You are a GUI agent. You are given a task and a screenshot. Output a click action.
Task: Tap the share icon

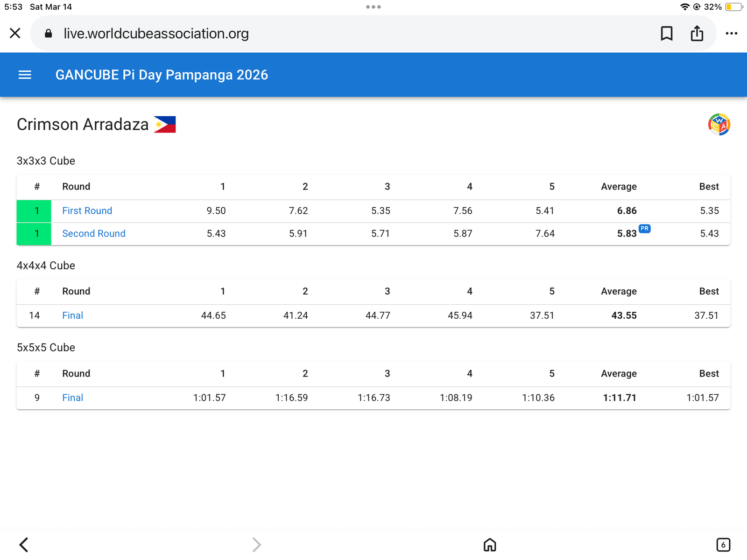pyautogui.click(x=697, y=33)
